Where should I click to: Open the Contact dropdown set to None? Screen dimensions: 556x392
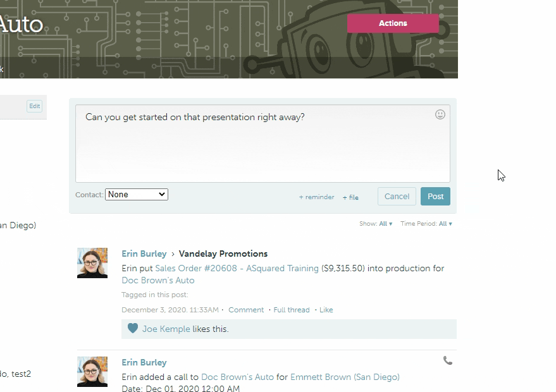137,195
